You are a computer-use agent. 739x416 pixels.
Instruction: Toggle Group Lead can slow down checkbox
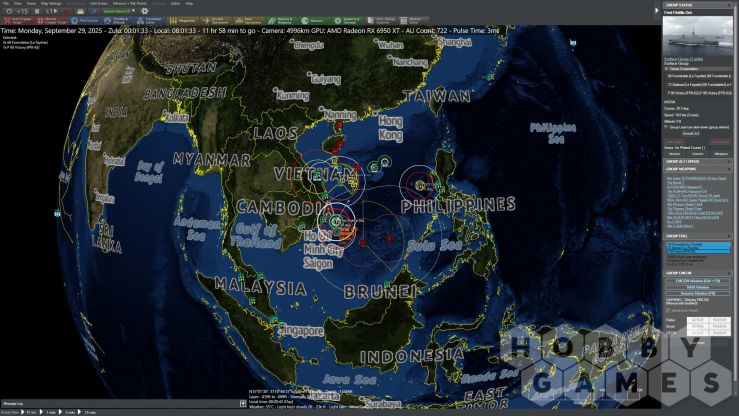coord(666,127)
